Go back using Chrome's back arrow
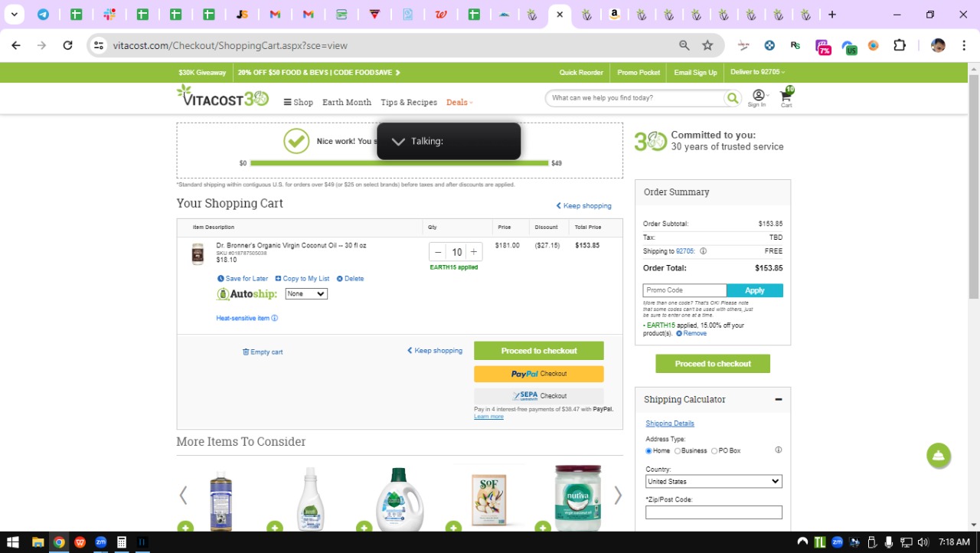The width and height of the screenshot is (980, 553). 16,45
